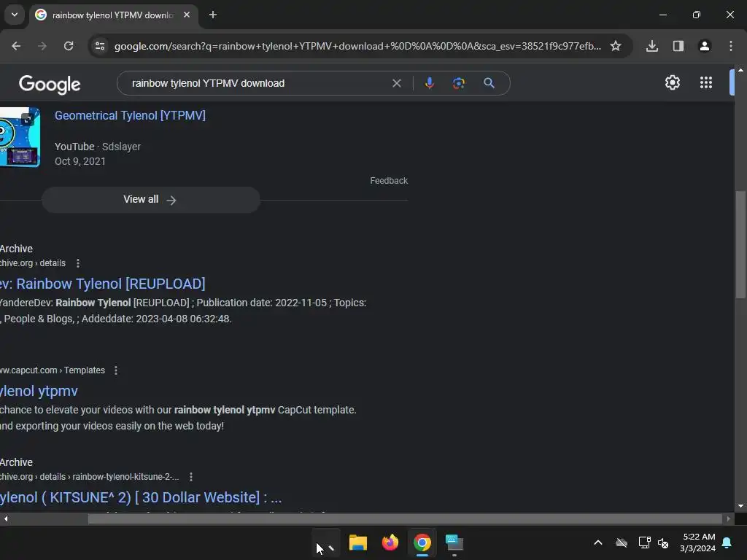Send Feedback on video results
The height and width of the screenshot is (560, 747).
point(389,181)
